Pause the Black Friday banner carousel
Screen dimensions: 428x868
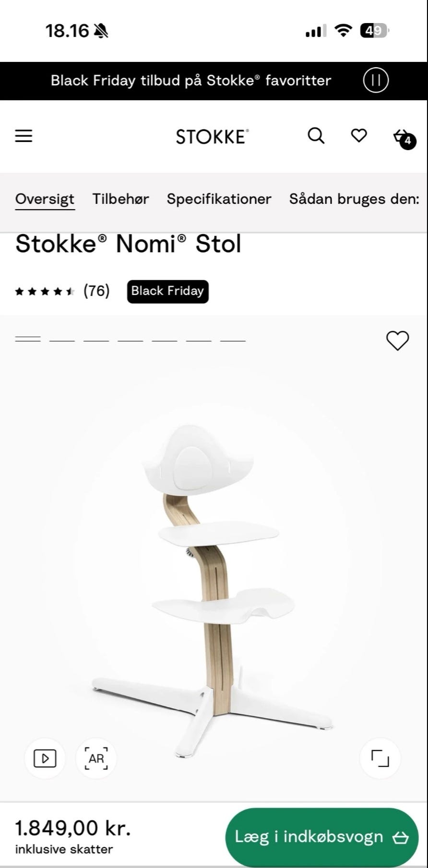coord(376,81)
